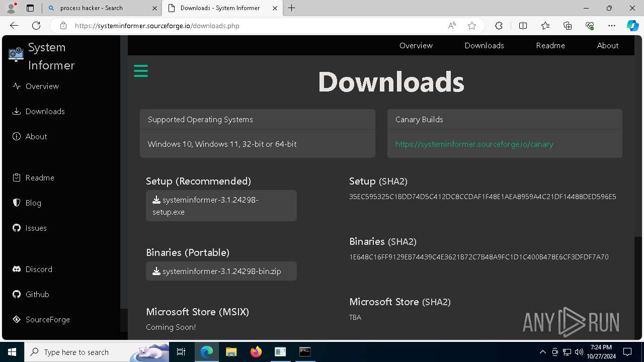Screen dimensions: 644x362
Task: Open tab actions menu icon
Action: click(30, 8)
